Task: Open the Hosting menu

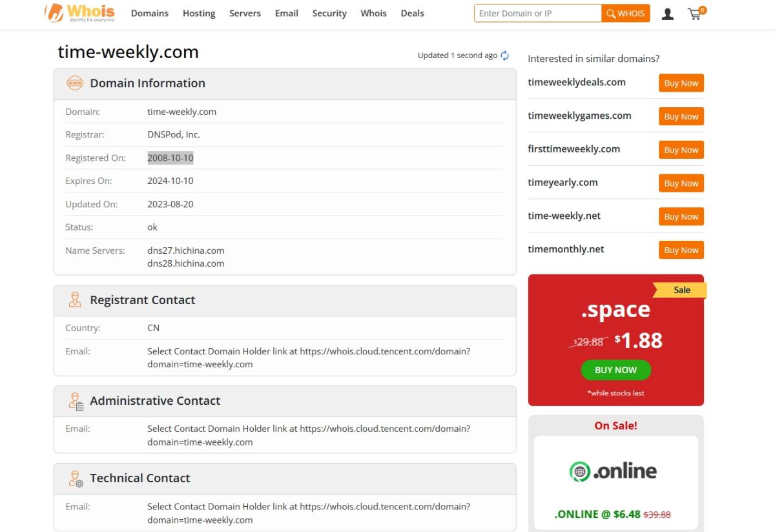Action: pos(199,14)
